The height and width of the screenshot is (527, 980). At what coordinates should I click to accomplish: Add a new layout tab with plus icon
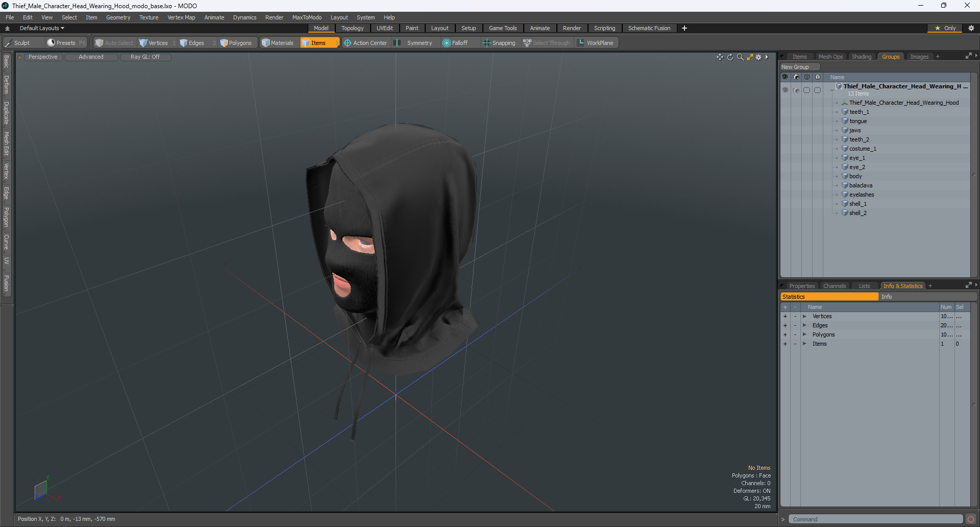(x=684, y=28)
